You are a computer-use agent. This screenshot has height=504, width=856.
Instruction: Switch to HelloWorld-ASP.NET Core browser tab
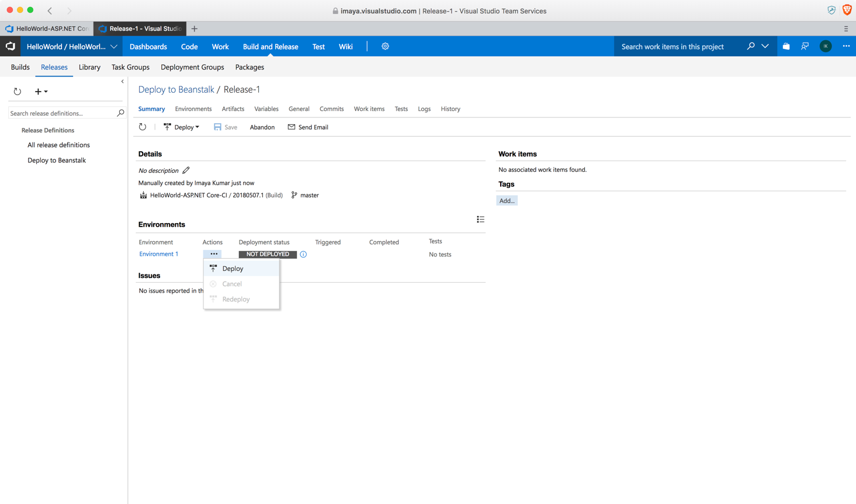pos(47,29)
